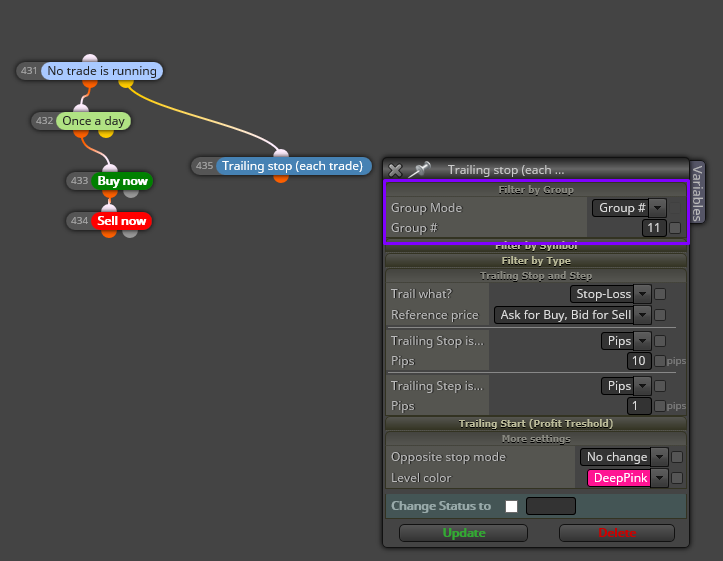Toggle the checkbox beside Reference price
Image resolution: width=723 pixels, height=561 pixels.
660,315
